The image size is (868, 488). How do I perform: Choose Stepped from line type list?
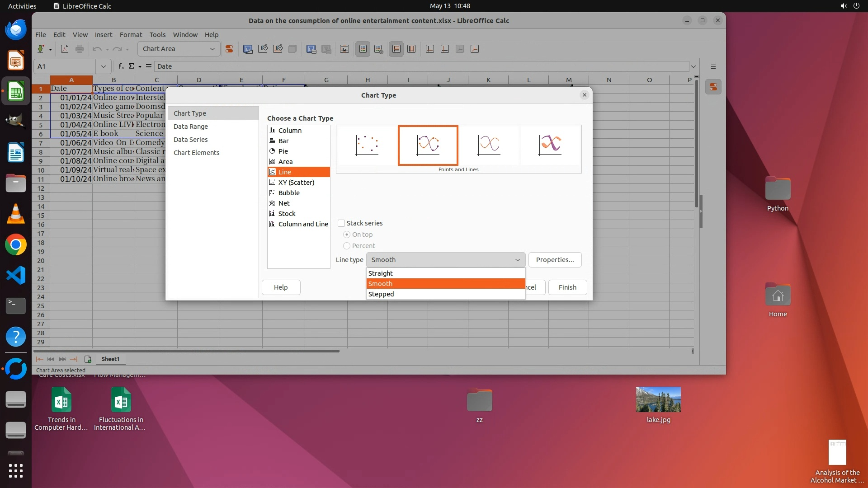pyautogui.click(x=381, y=294)
